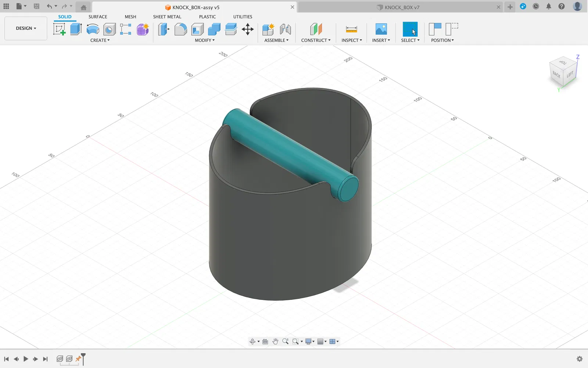Open the DESIGN workspace dropdown

click(x=26, y=28)
